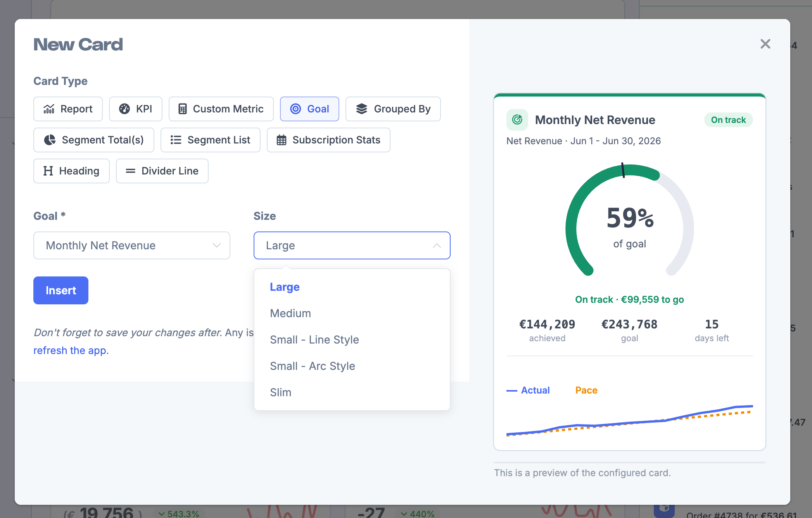
Task: Click the Size dropdown up chevron
Action: pos(437,245)
